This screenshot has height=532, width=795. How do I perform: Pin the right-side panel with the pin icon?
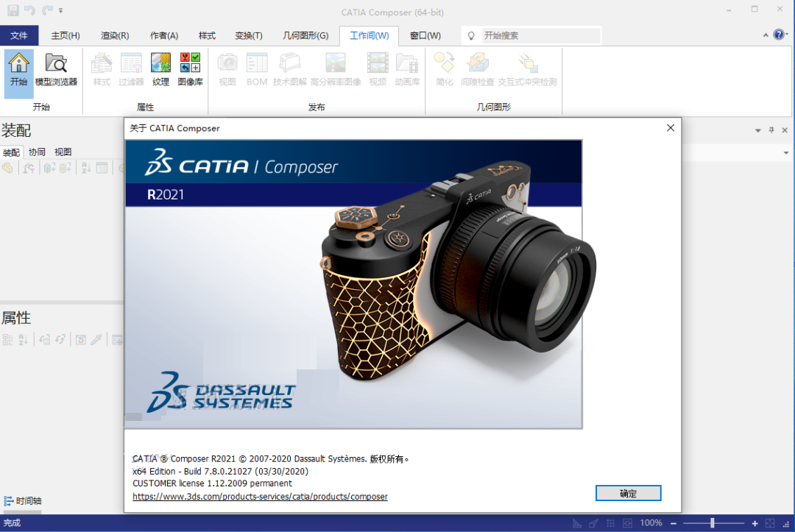770,130
